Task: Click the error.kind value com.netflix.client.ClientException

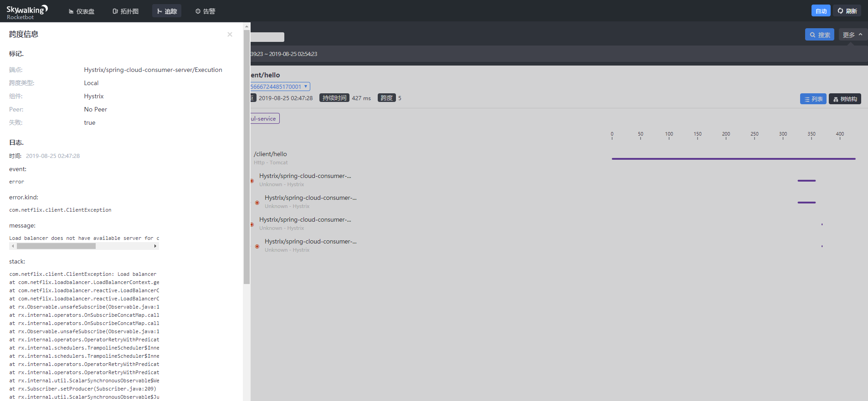Action: coord(60,210)
